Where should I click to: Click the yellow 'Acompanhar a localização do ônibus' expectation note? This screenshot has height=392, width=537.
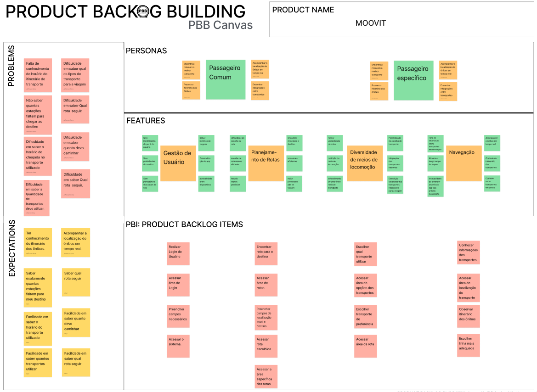tap(76, 242)
